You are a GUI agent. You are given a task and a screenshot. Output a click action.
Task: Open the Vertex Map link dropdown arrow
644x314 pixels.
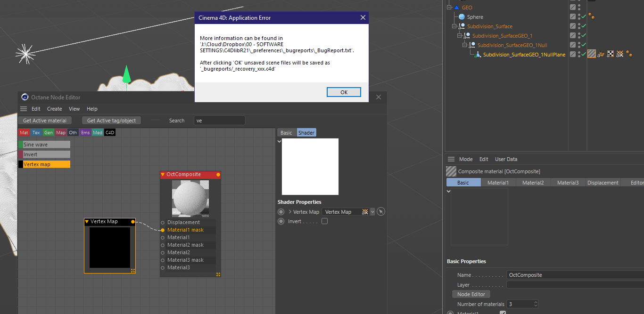coord(373,212)
